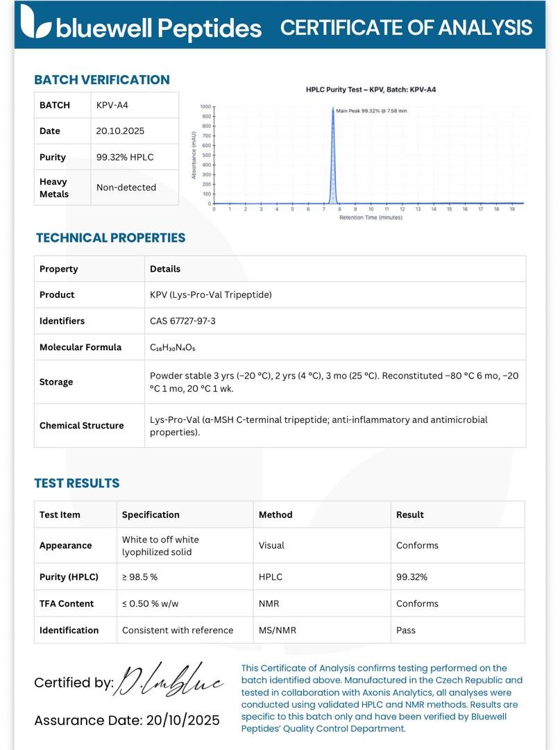Click the Storage details text
Viewport: 560px width, 750px height.
(334, 382)
